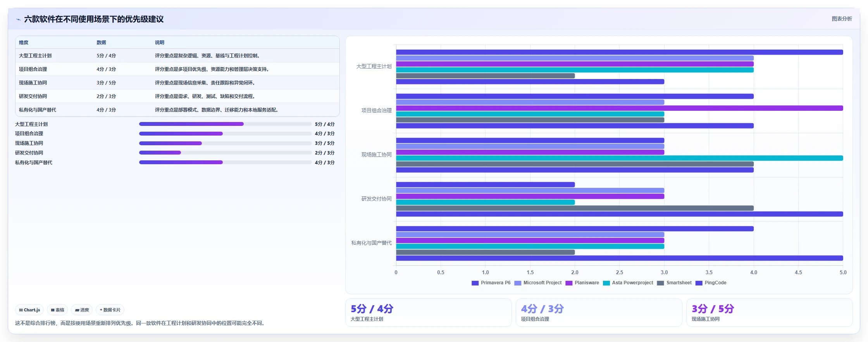868x342 pixels.
Task: Click the PingCode bar in the 私有化与国产替代 chart group
Action: (x=619, y=258)
